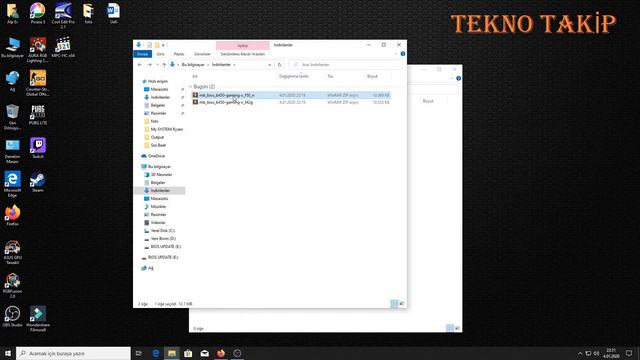Refresh the İndirilenler folder view

280,64
